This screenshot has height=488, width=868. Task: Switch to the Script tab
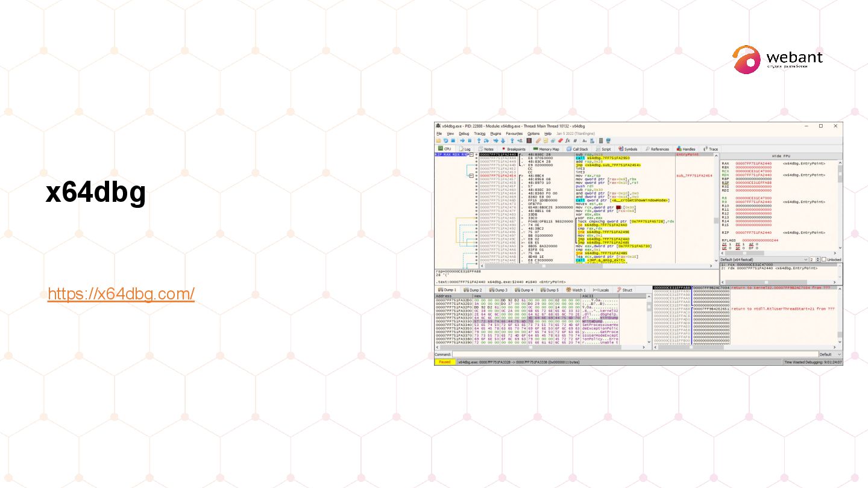click(x=603, y=149)
